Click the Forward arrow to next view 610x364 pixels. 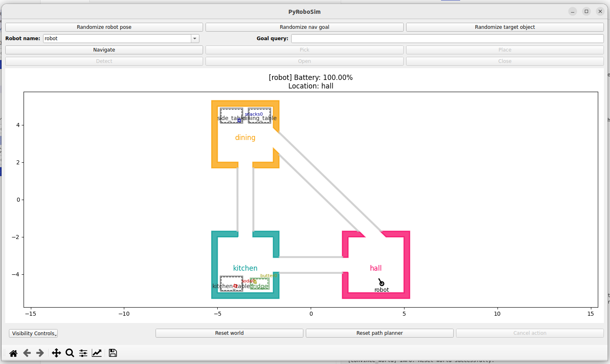click(40, 353)
